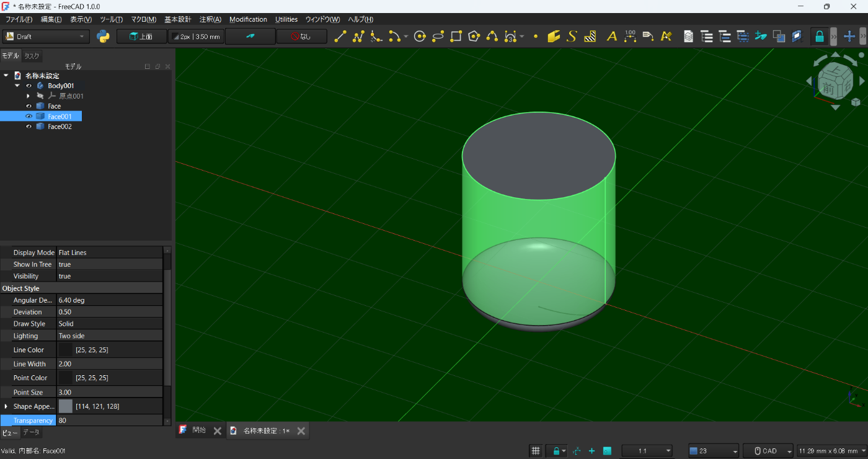Hide the Face002 object via eye icon
Image resolution: width=868 pixels, height=459 pixels.
click(x=29, y=127)
